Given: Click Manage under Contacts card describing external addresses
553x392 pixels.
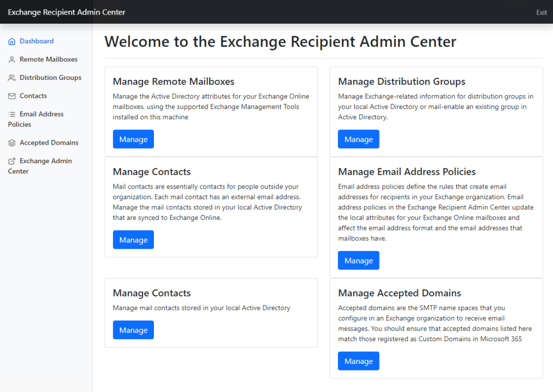Looking at the screenshot, I should click(x=133, y=240).
